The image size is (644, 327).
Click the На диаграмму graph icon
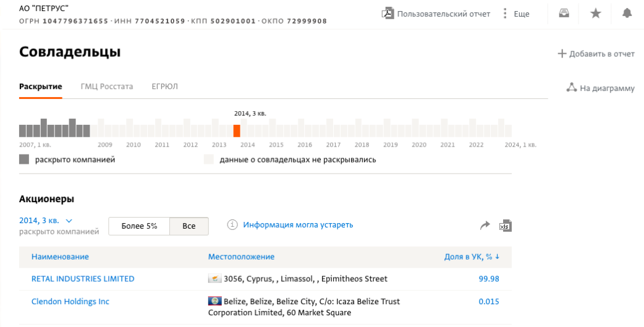[x=572, y=88]
